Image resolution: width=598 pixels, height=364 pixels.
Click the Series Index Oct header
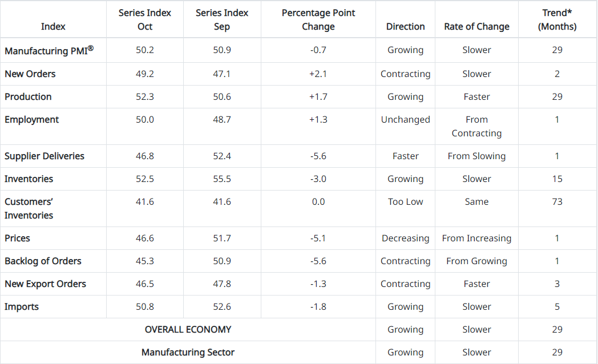[x=145, y=19]
